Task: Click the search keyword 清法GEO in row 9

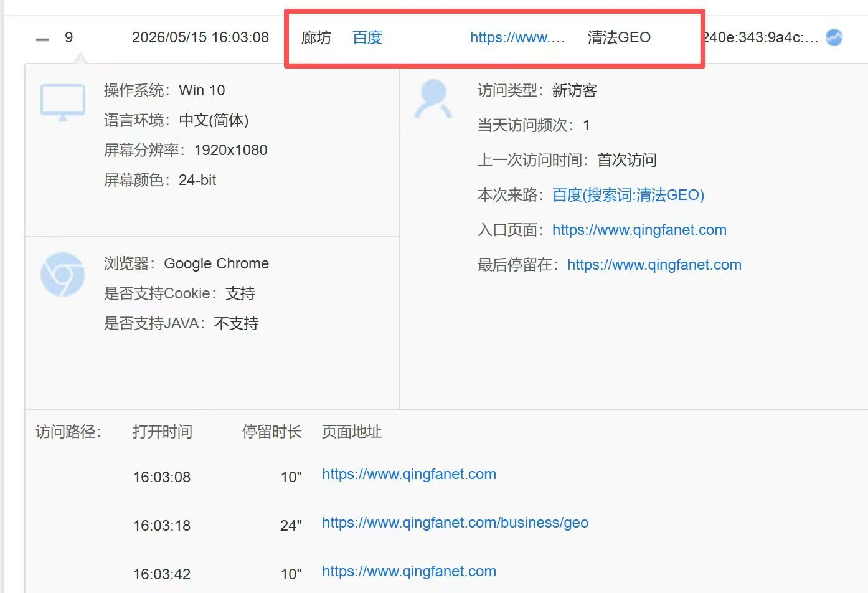Action: 619,37
